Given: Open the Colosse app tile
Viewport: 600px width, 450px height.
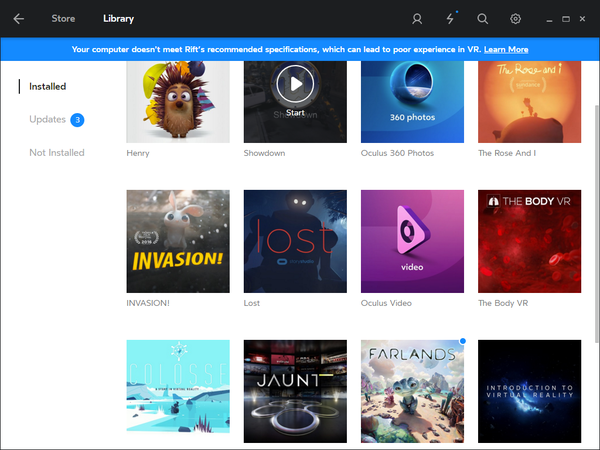Looking at the screenshot, I should pos(178,391).
